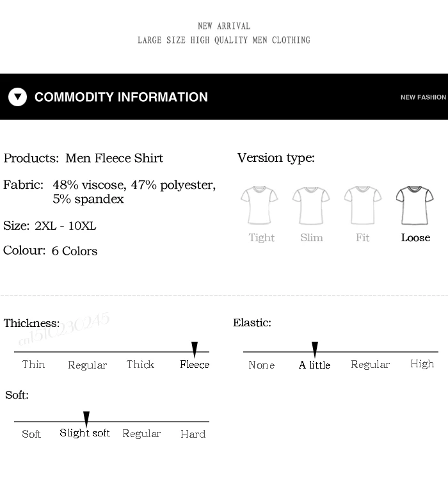Screen dimensions: 448x478
Task: Click the Thickness slider marker above Fleece
Action: click(195, 349)
